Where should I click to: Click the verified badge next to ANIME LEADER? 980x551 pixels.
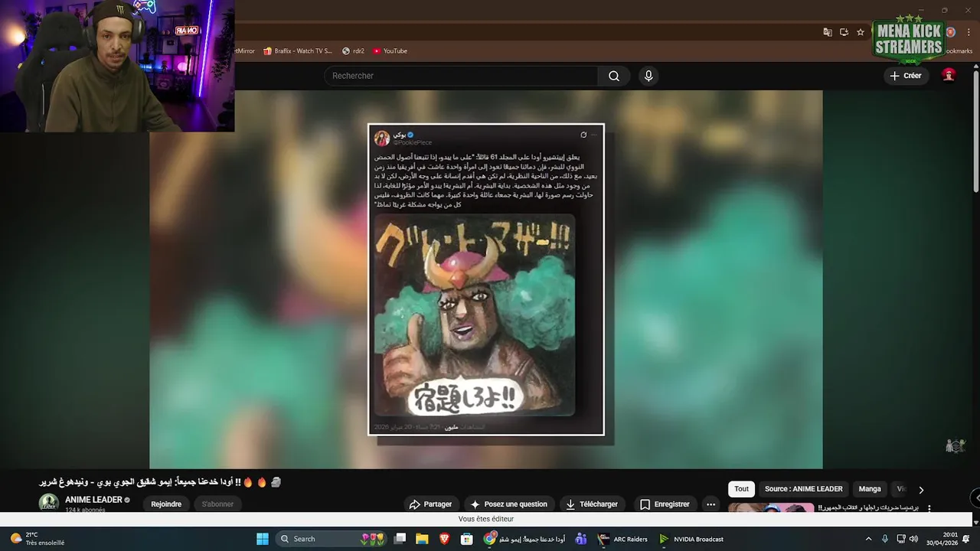tap(127, 500)
